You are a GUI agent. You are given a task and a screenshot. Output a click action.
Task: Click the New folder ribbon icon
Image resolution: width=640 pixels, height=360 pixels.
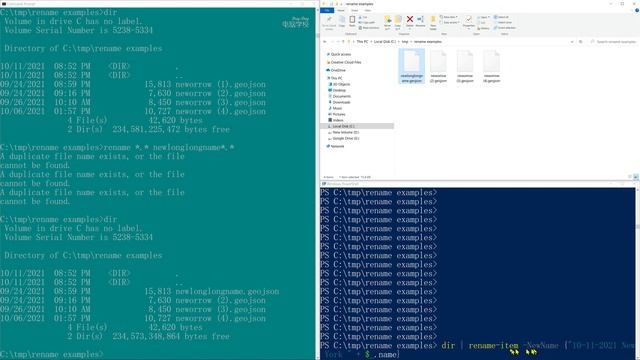[433, 22]
